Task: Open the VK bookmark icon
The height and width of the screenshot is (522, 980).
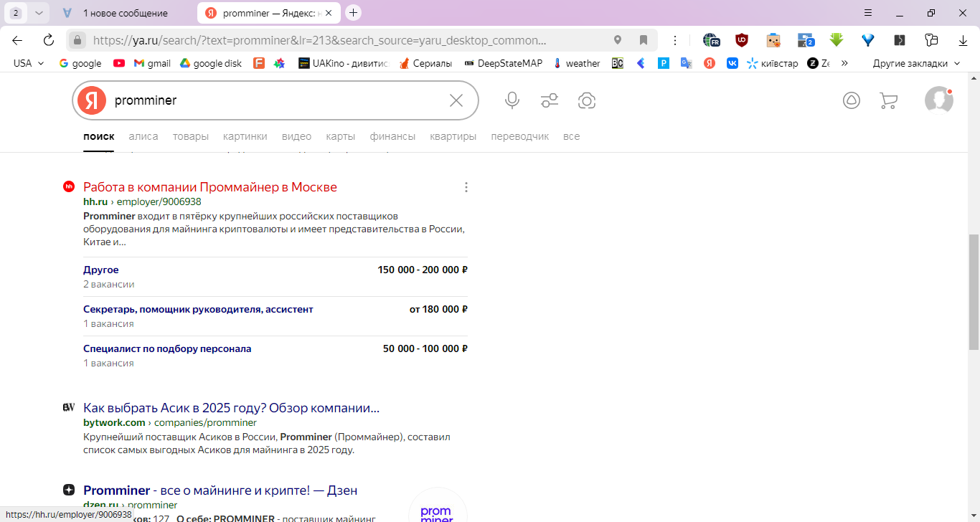Action: tap(732, 63)
